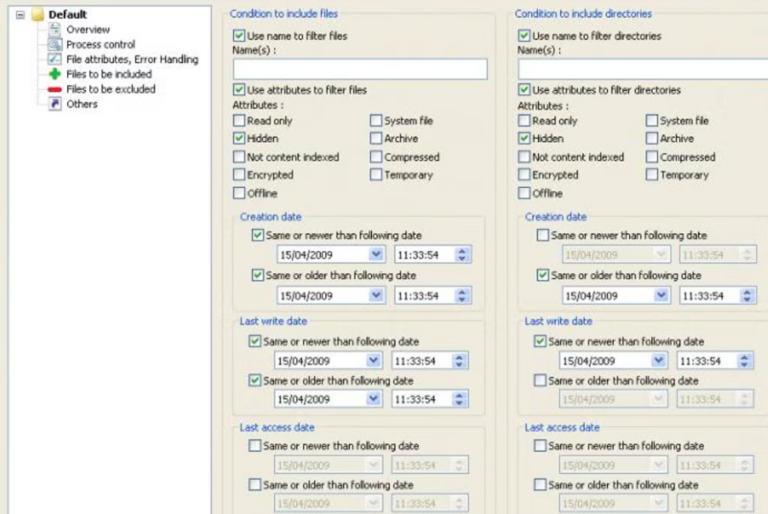The height and width of the screenshot is (514, 768).
Task: Check Archive attribute for files
Action: coord(376,138)
